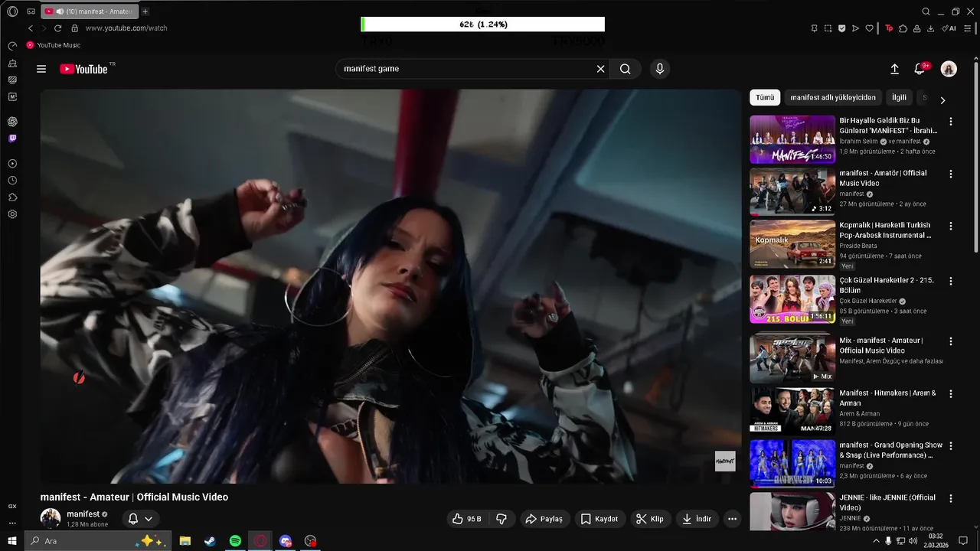
Task: Open the YouTube notifications bell
Action: coord(920,69)
